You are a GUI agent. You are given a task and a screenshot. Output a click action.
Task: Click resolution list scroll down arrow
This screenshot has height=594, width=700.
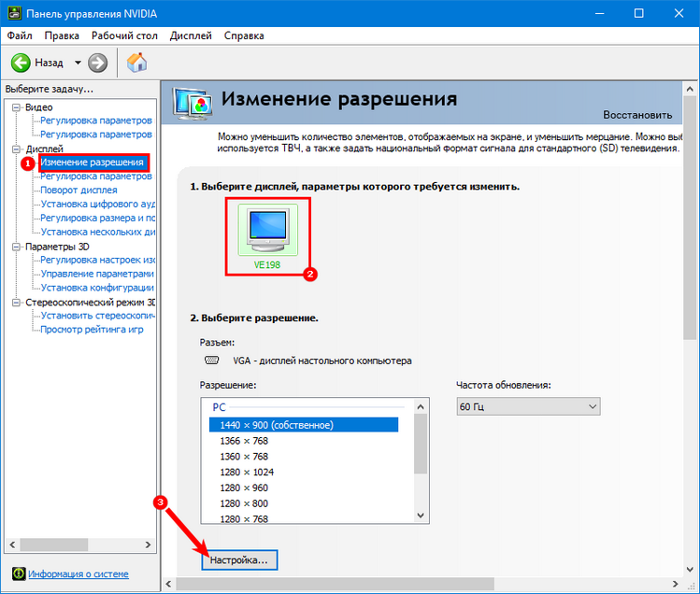pos(421,515)
